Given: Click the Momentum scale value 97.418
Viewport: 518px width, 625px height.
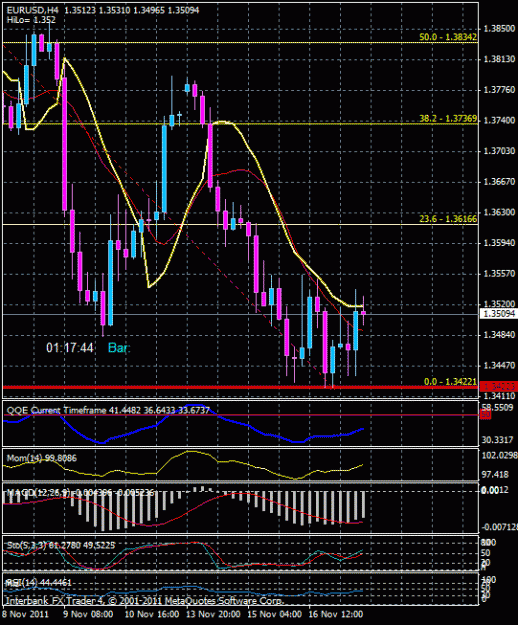Looking at the screenshot, I should pos(496,474).
